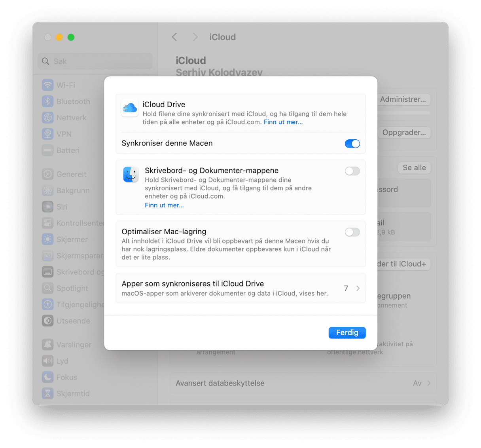Select Skjermer label in sidebar
Image resolution: width=481 pixels, height=448 pixels.
[x=72, y=239]
